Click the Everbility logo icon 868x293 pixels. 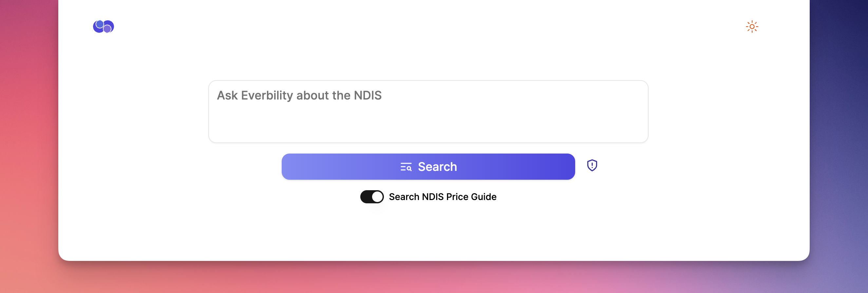point(104,27)
